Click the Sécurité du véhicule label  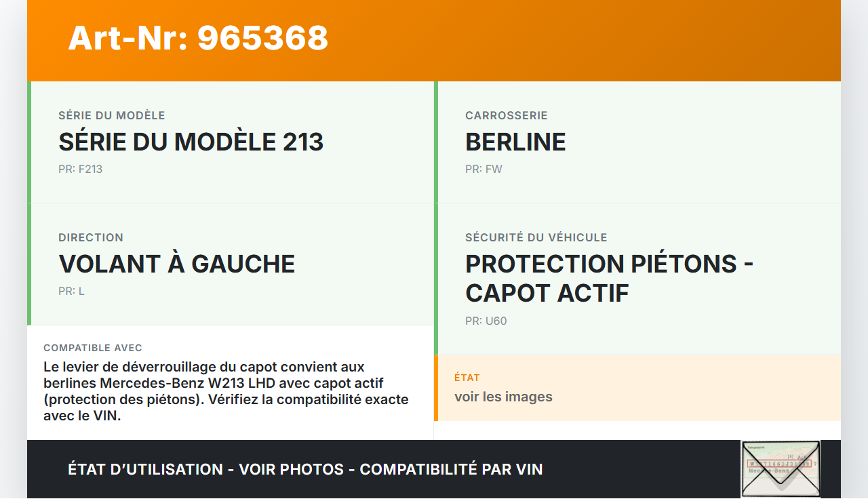pos(536,237)
